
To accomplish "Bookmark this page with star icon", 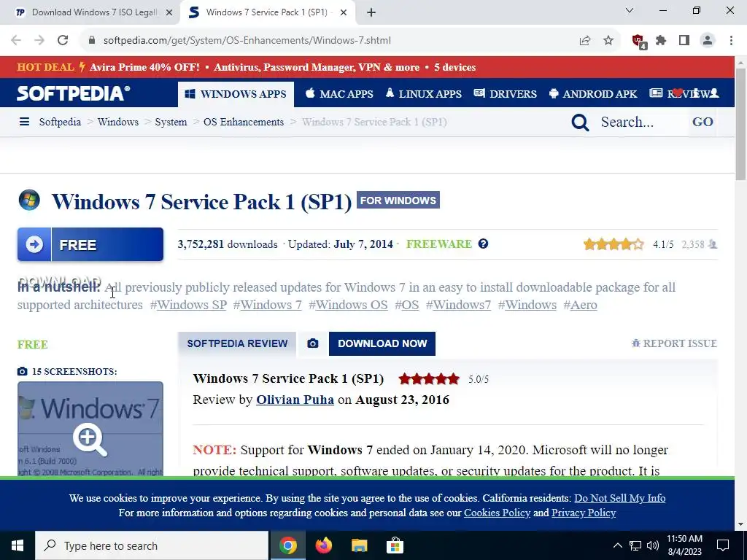I will (608, 41).
